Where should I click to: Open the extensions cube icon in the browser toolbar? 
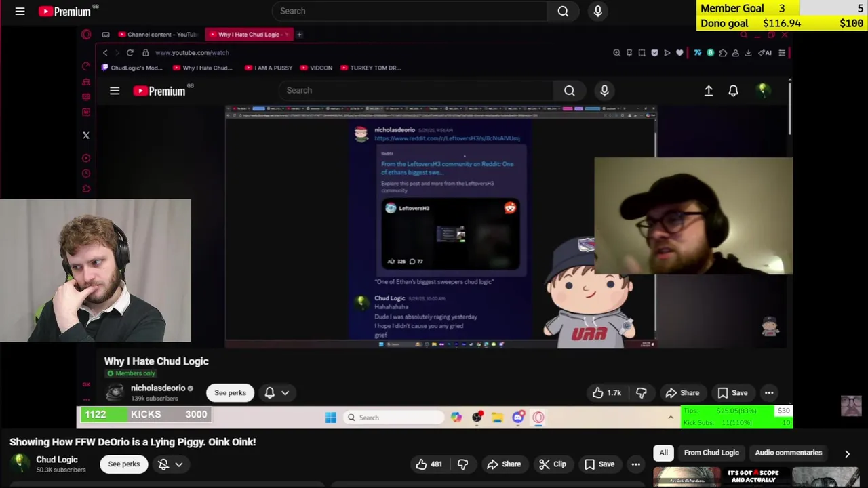(723, 53)
